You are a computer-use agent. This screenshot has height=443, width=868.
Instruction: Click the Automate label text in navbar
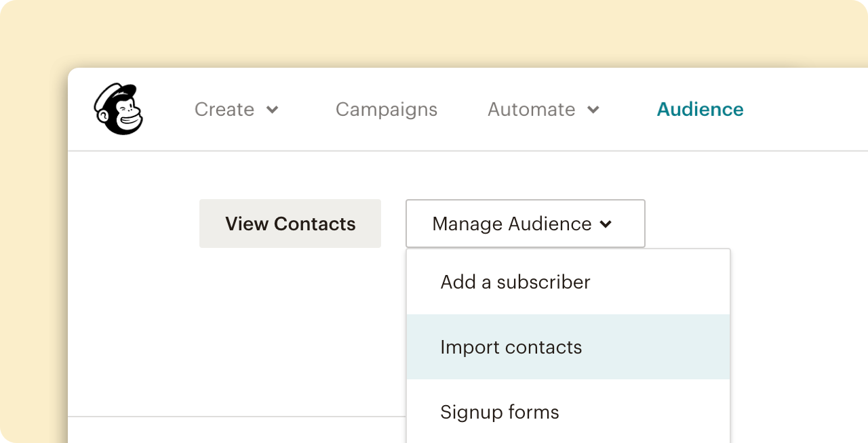point(531,109)
